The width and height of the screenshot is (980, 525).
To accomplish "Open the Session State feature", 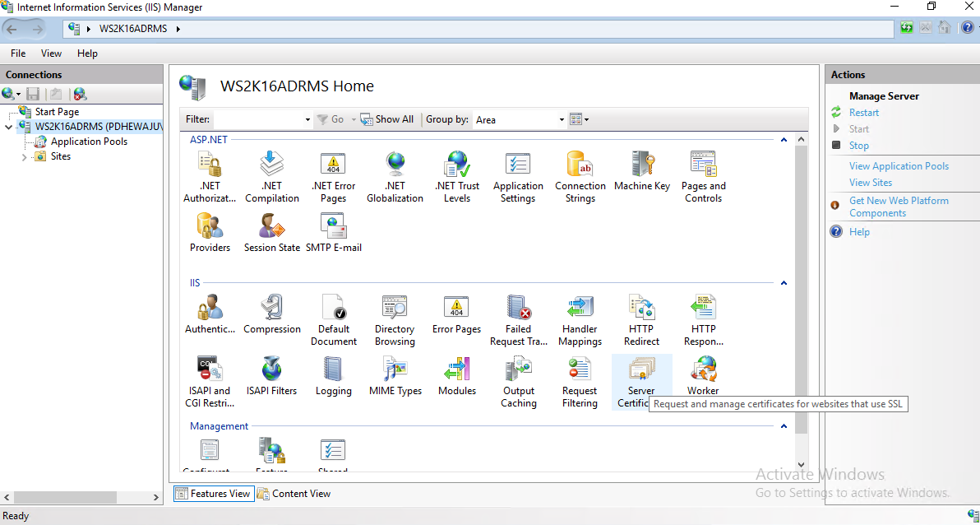I will [x=272, y=233].
